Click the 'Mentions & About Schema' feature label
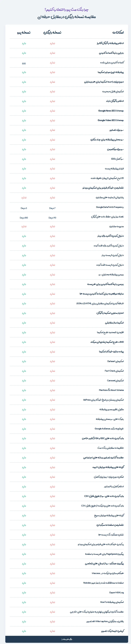The height and width of the screenshot is (644, 131). (x=111, y=390)
